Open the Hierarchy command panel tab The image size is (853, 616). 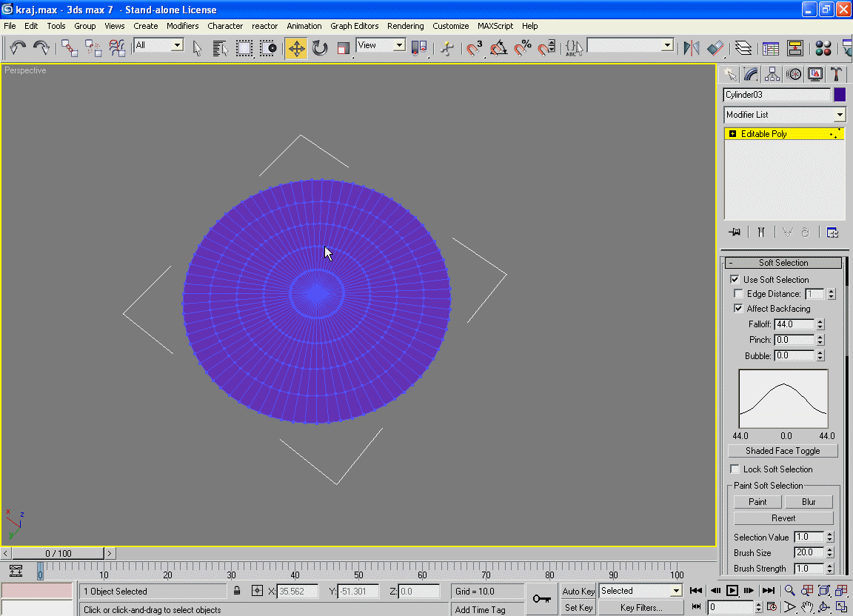(x=772, y=74)
